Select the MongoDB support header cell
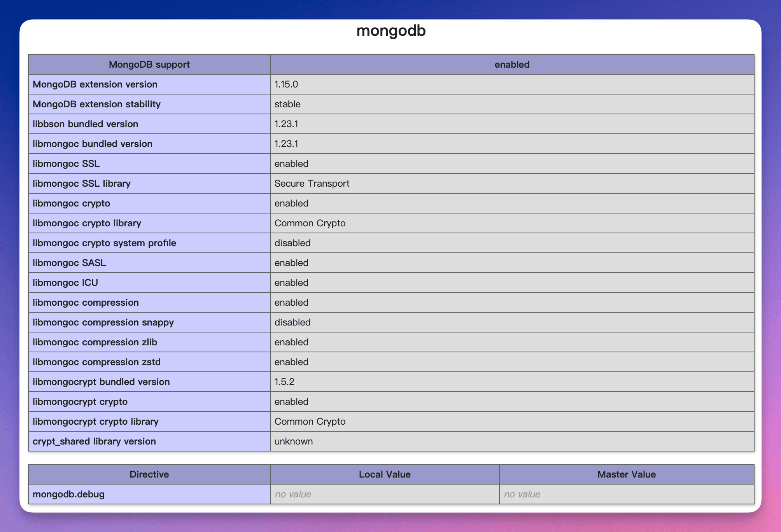The image size is (781, 532). click(149, 65)
